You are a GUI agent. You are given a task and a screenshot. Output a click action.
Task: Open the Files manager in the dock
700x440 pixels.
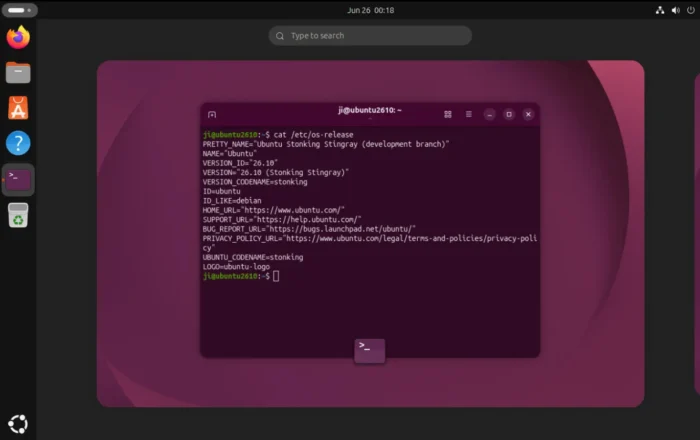tap(18, 72)
